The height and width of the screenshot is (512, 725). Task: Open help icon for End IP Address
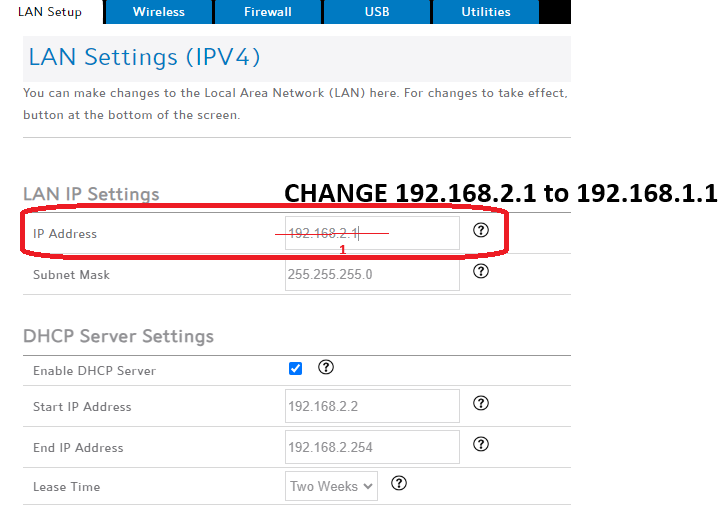tap(481, 444)
